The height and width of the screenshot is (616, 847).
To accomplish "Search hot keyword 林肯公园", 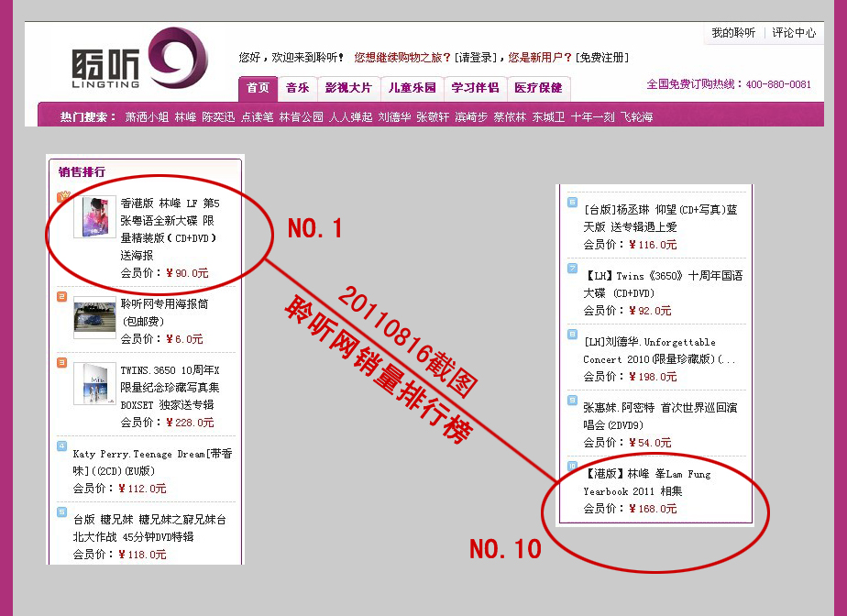I will (302, 116).
